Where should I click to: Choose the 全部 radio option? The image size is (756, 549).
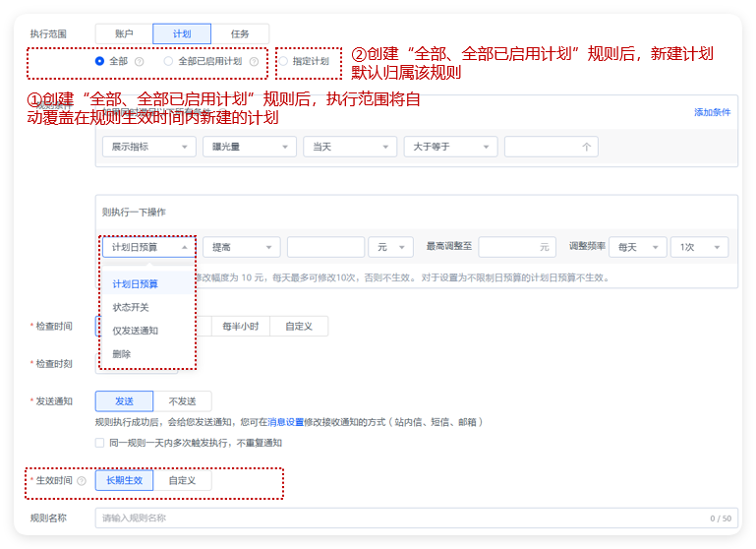pyautogui.click(x=100, y=61)
